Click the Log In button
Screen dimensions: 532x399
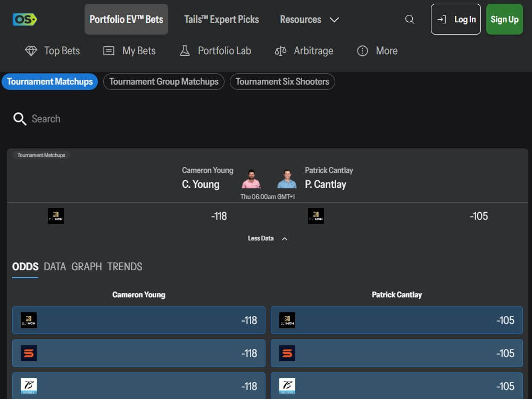[x=455, y=19]
